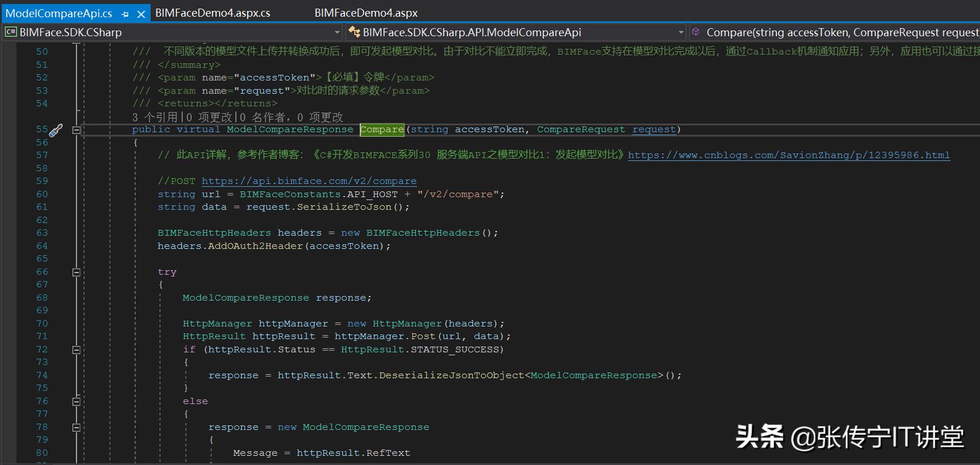This screenshot has height=465, width=980.
Task: Click the C# project icon in navigation bar
Action: tap(10, 32)
